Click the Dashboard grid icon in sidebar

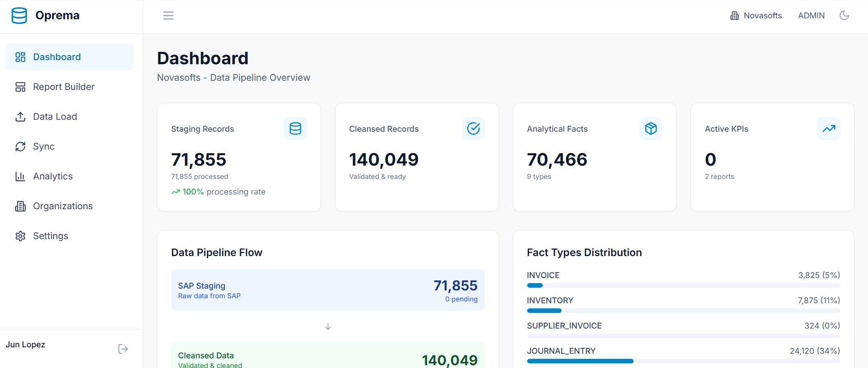20,57
